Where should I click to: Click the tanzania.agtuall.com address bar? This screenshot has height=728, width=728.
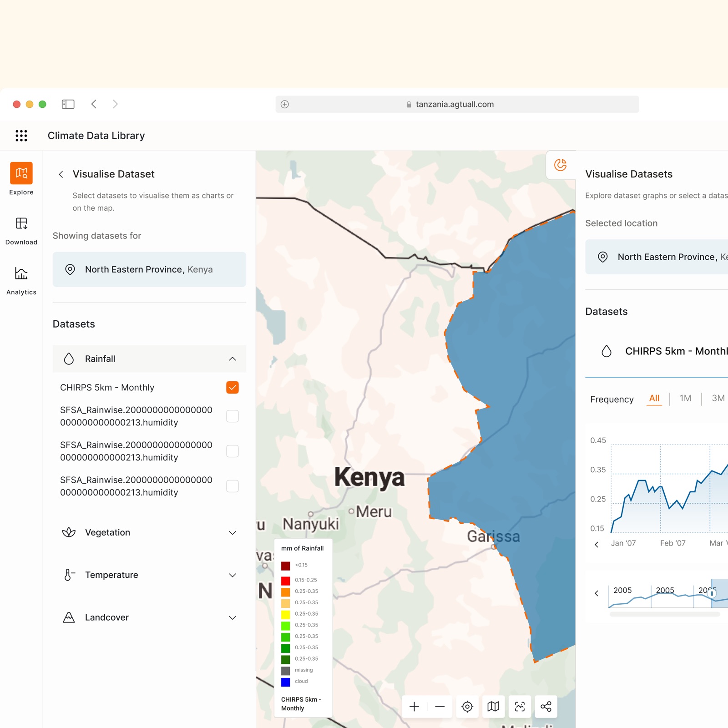point(457,104)
